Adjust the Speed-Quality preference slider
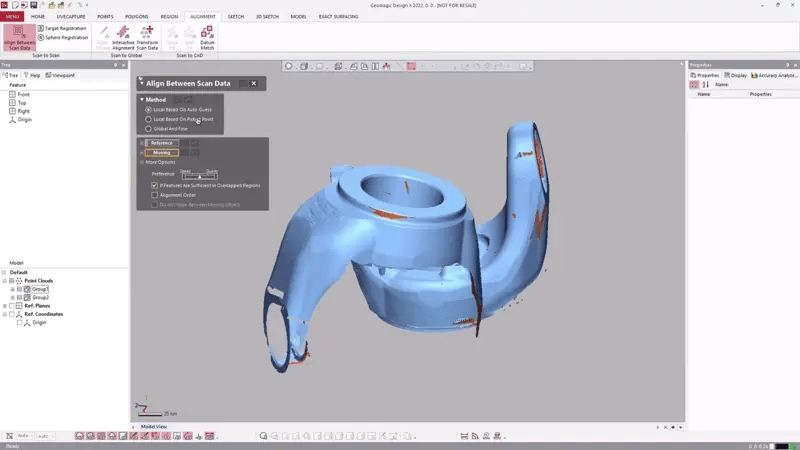Viewport: 800px width, 450px height. coord(199,176)
